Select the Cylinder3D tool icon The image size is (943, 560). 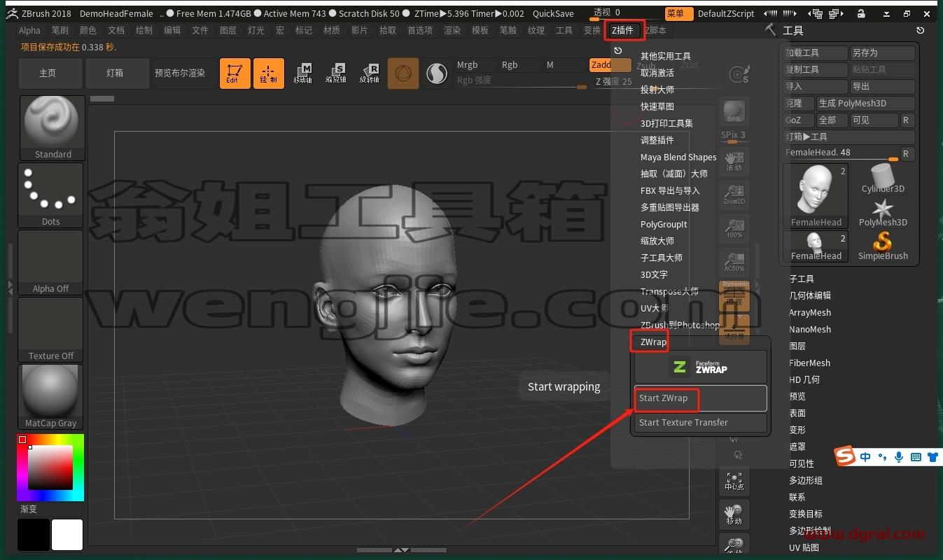[x=883, y=178]
